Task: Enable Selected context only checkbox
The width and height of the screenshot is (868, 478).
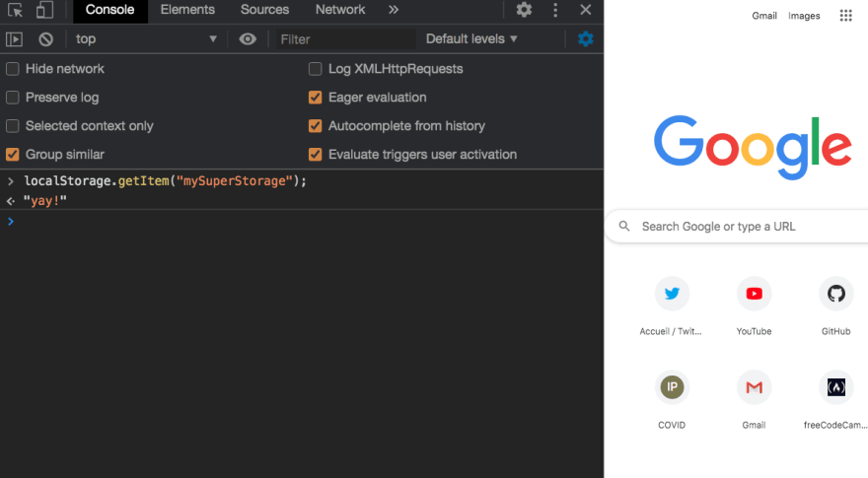Action: 12,126
